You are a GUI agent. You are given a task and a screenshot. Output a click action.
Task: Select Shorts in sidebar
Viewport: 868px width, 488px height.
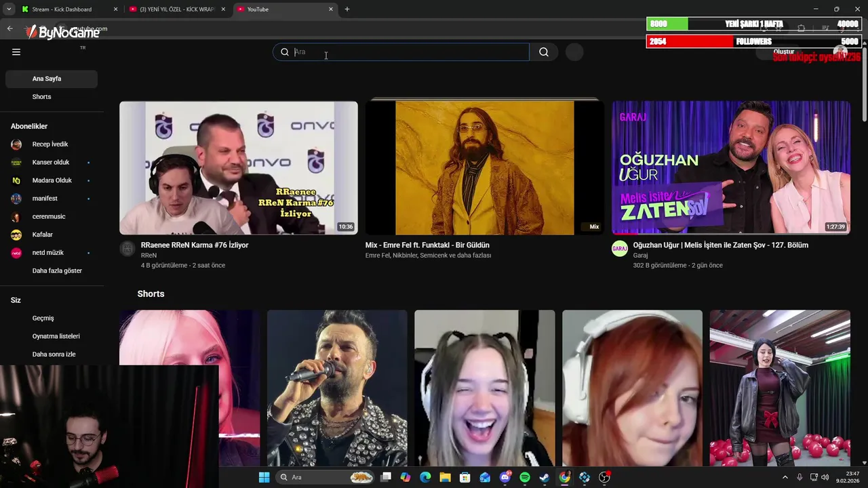point(52,97)
